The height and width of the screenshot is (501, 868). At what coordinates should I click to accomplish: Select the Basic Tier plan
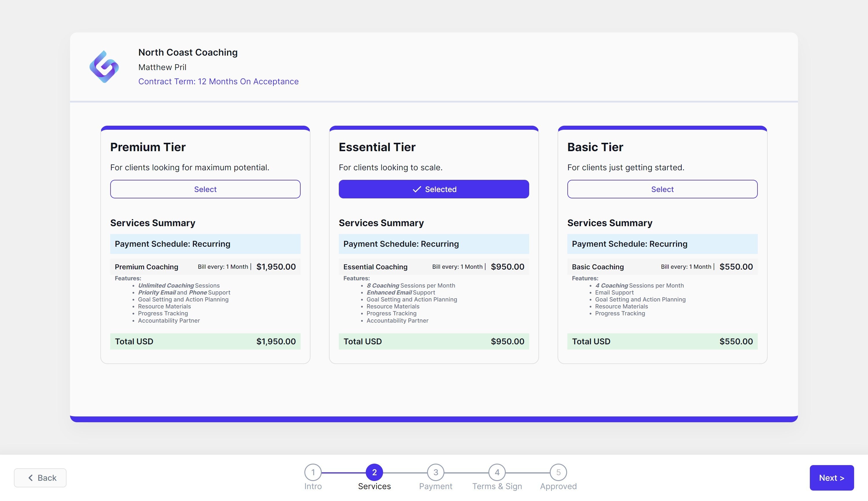click(662, 189)
